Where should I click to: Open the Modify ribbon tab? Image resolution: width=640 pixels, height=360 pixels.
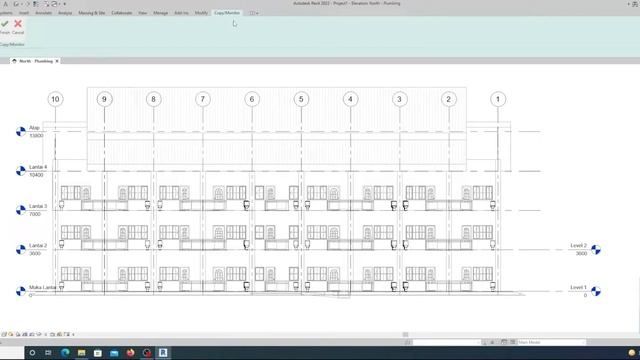click(x=201, y=13)
